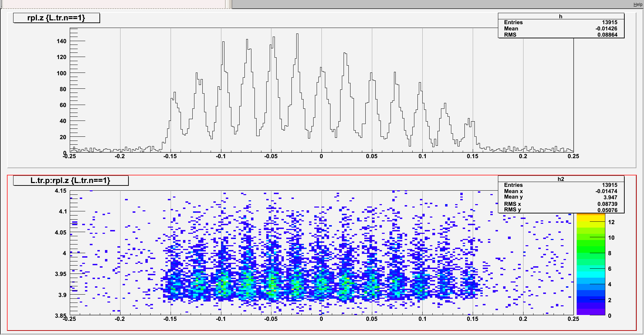Click the Entries 13915 row in h stats

(x=561, y=22)
